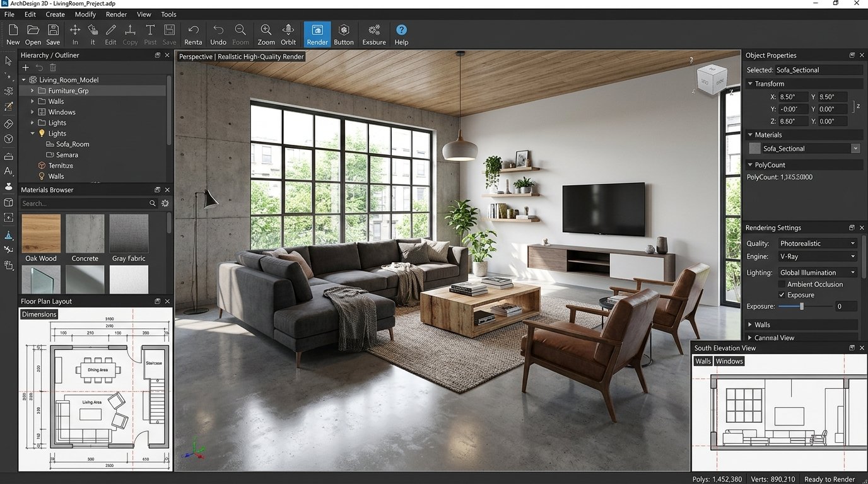Click the Dimensions button in Floor Plan Layout
The height and width of the screenshot is (484, 868).
coord(39,314)
